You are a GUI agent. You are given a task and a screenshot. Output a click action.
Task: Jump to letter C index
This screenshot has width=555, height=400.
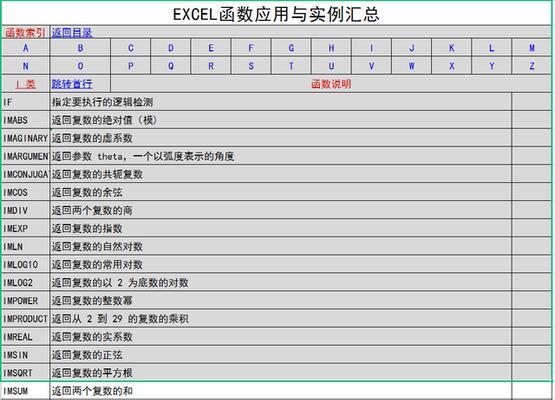tap(131, 48)
